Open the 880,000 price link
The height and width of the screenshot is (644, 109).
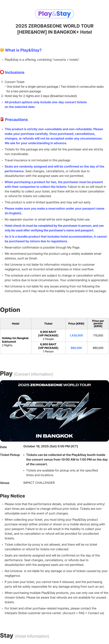coord(76,348)
